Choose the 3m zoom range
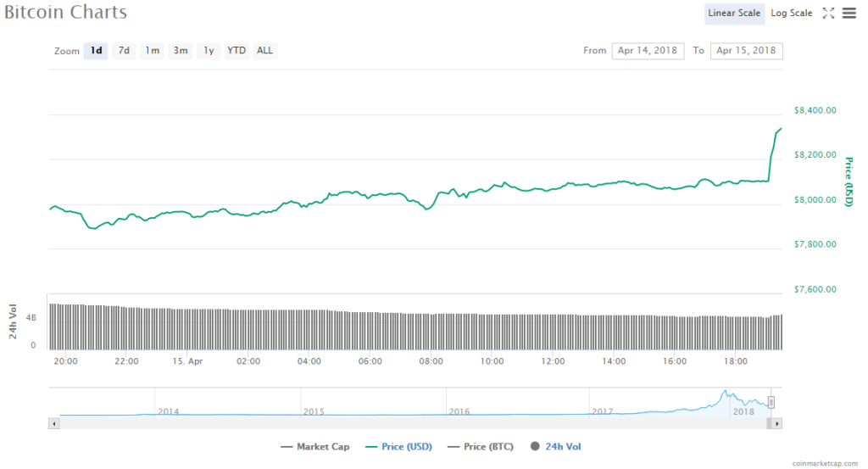The image size is (868, 469). click(x=181, y=51)
